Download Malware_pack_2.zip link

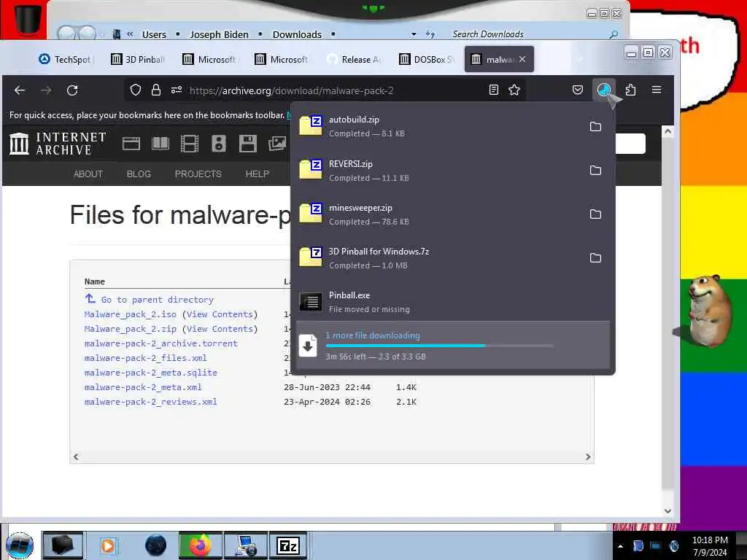click(x=130, y=329)
